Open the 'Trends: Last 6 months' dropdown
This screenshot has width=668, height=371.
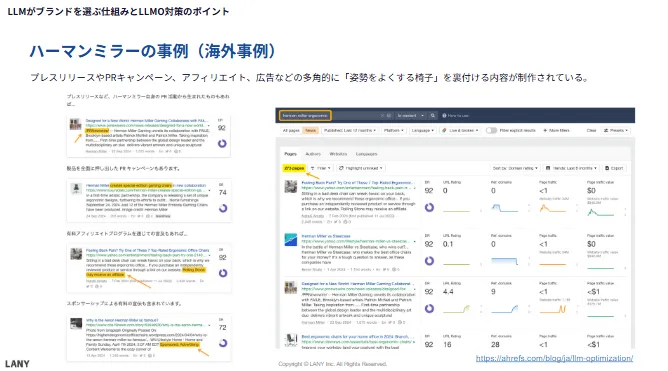tap(572, 168)
